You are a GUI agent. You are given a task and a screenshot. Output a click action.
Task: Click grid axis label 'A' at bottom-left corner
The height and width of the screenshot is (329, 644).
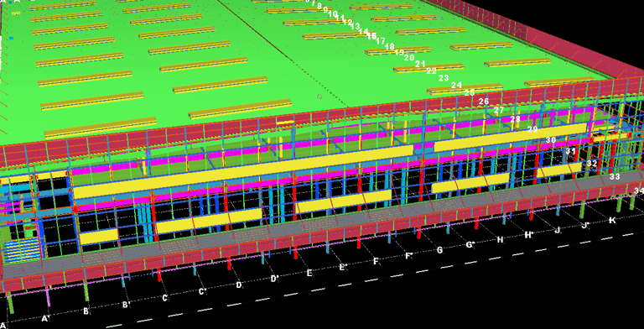(x=3, y=326)
